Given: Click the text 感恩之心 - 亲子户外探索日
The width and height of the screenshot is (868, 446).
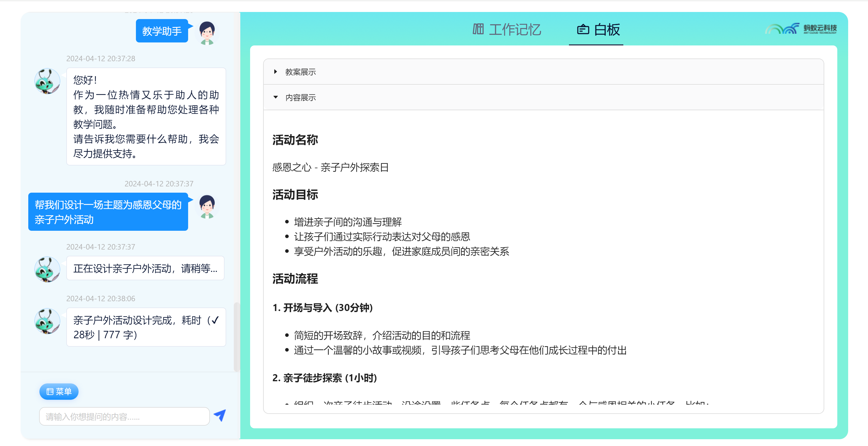Looking at the screenshot, I should (330, 167).
